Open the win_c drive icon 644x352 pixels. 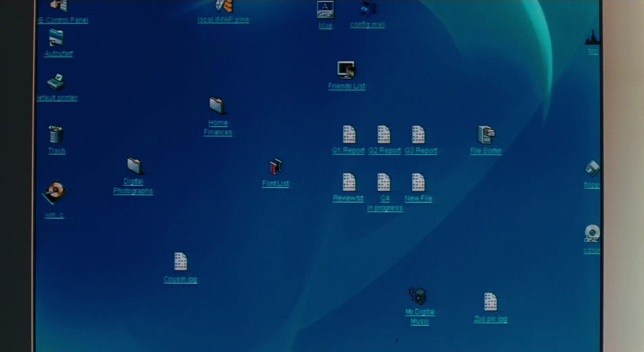[x=54, y=192]
